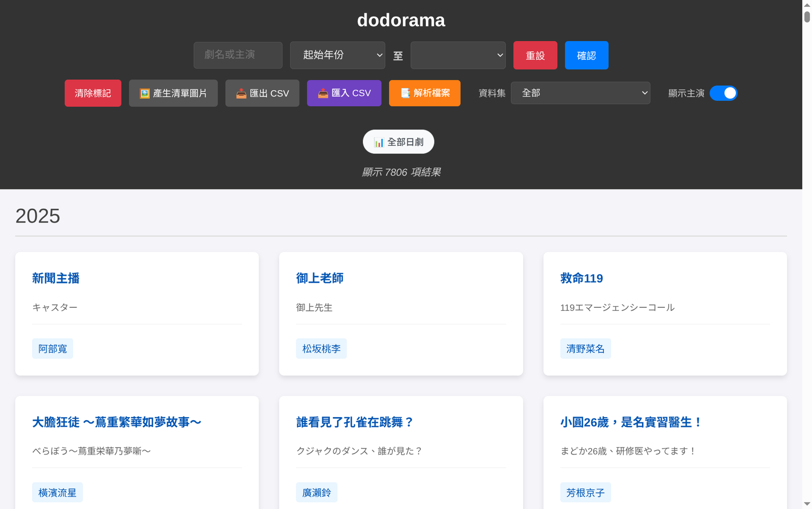Screen dimensions: 812x509
Task: Click the Japanese title べらぼう～蔦重栄華乃夢噺～
Action: [91, 451]
